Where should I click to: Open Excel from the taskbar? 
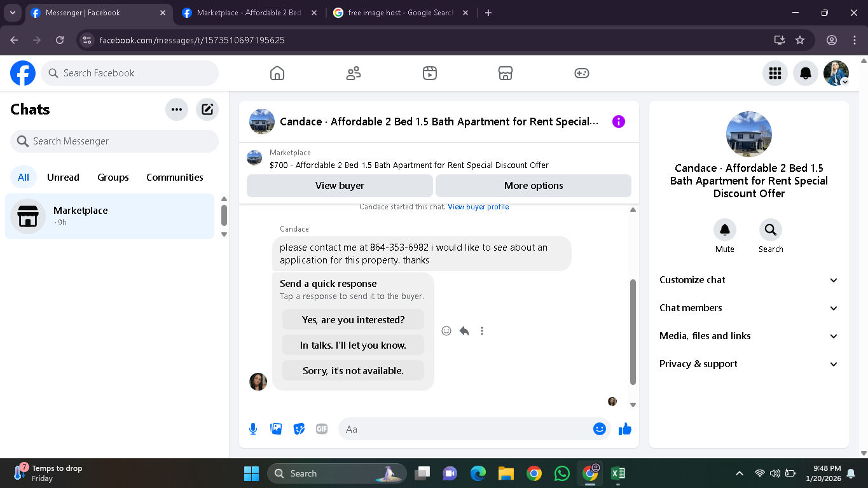pyautogui.click(x=617, y=473)
